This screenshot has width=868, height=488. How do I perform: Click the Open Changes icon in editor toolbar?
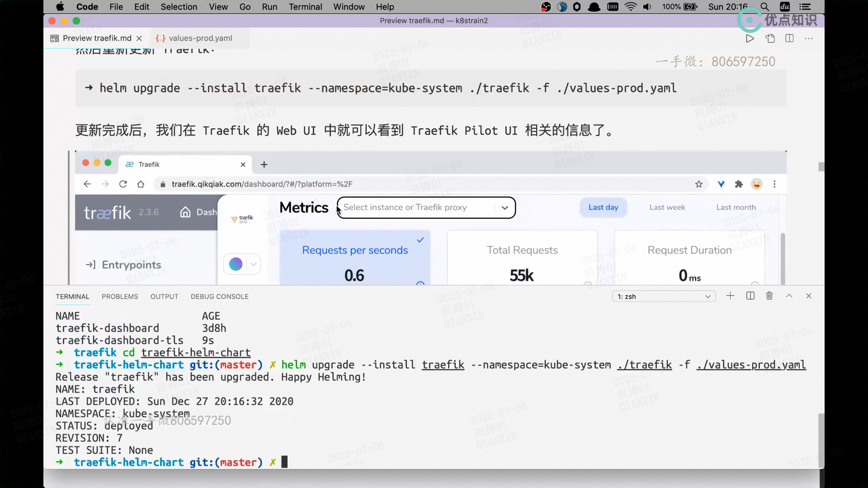pyautogui.click(x=770, y=38)
